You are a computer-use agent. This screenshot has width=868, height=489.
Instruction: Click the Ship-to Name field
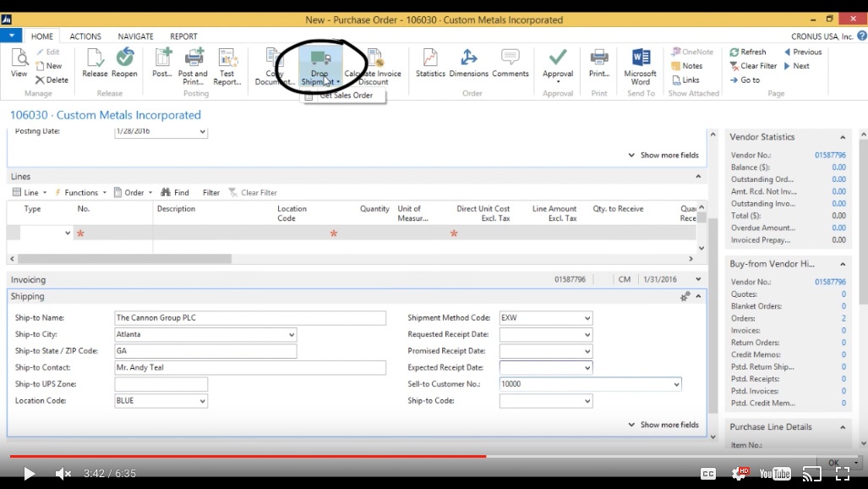(x=250, y=318)
